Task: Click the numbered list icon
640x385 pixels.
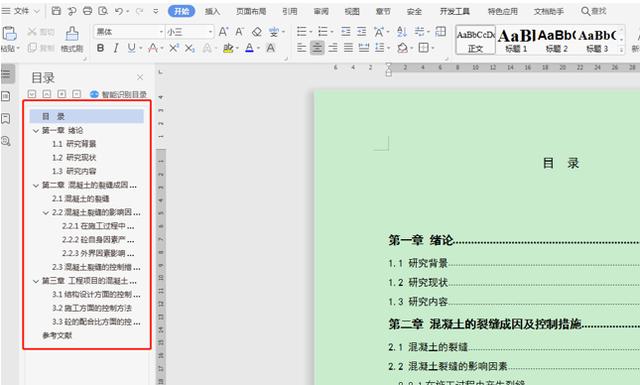Action: point(323,31)
